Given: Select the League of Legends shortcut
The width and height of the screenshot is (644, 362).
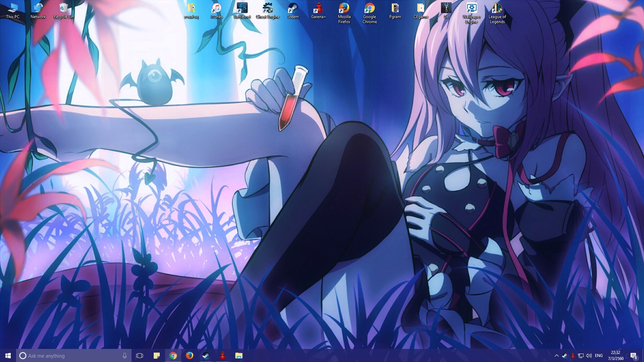Looking at the screenshot, I should click(x=497, y=13).
